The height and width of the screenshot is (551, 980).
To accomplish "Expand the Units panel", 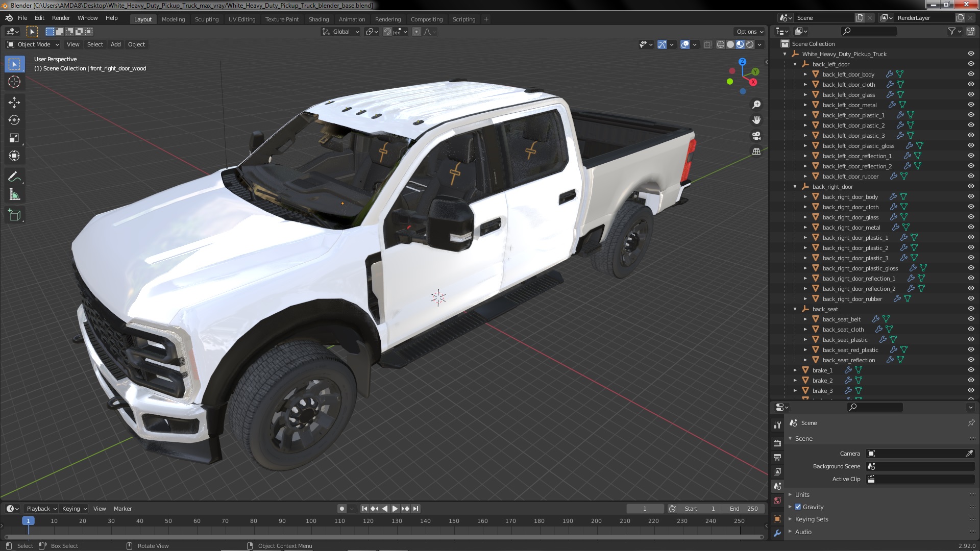I will pos(802,495).
